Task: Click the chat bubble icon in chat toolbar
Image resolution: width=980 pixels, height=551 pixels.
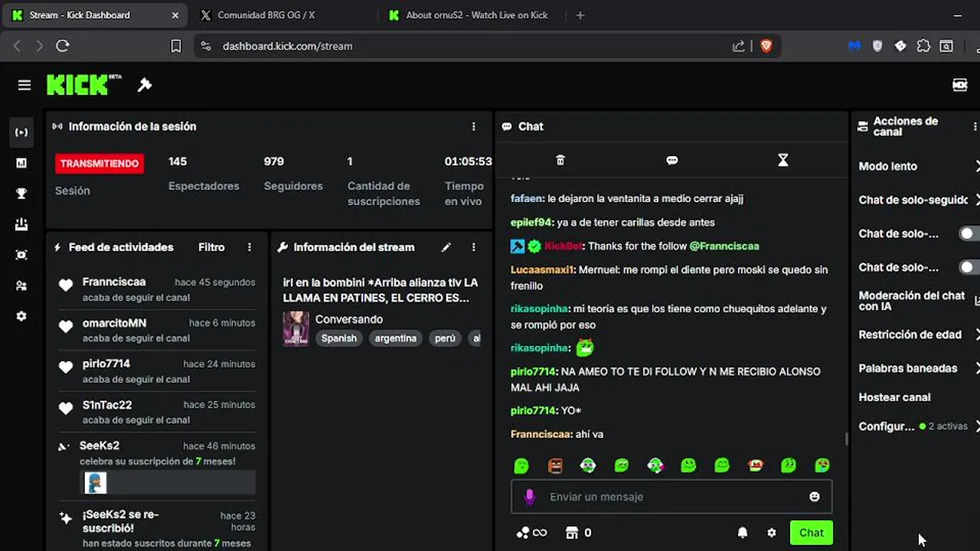Action: [x=672, y=160]
